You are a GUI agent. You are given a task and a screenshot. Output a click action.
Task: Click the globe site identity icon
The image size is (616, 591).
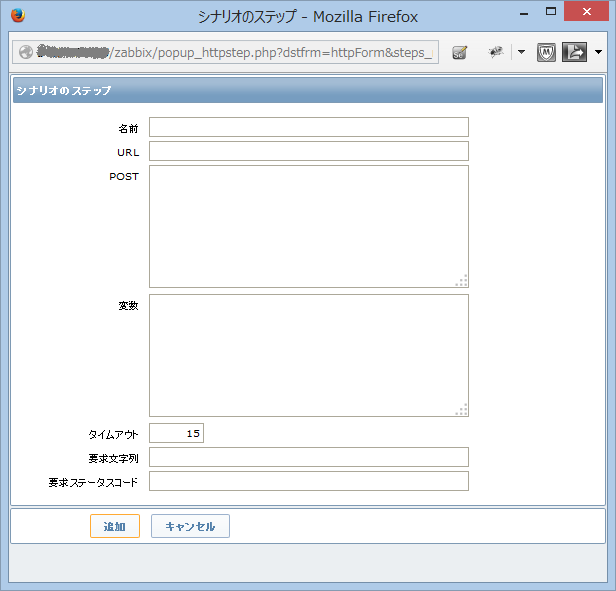(26, 52)
